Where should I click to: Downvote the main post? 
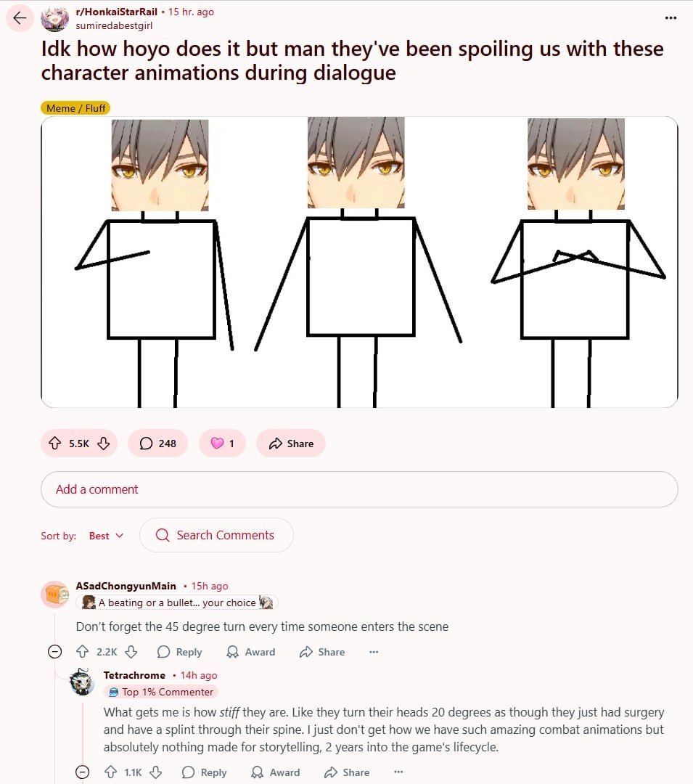[104, 443]
